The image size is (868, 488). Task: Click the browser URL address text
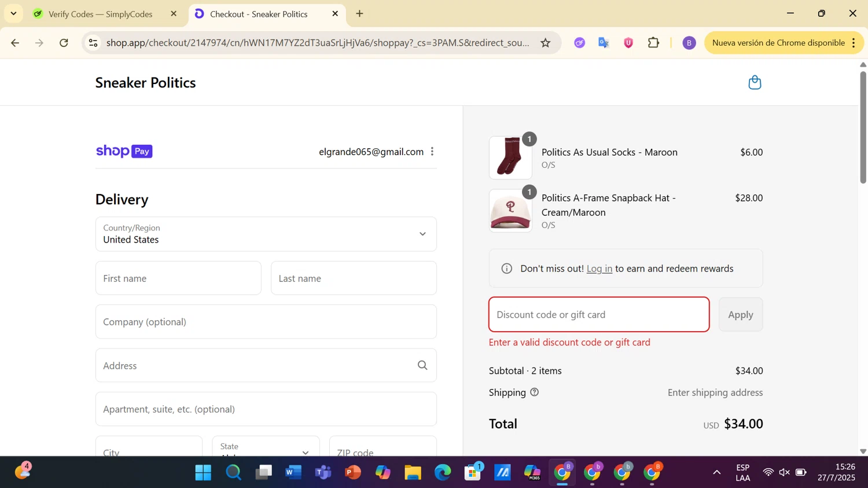(318, 43)
